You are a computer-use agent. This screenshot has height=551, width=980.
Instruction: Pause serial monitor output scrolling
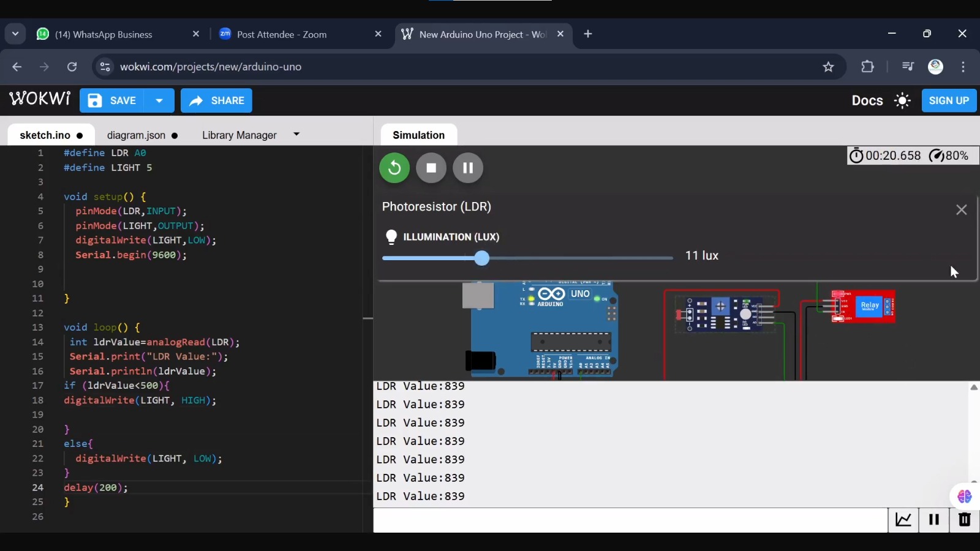pyautogui.click(x=934, y=520)
